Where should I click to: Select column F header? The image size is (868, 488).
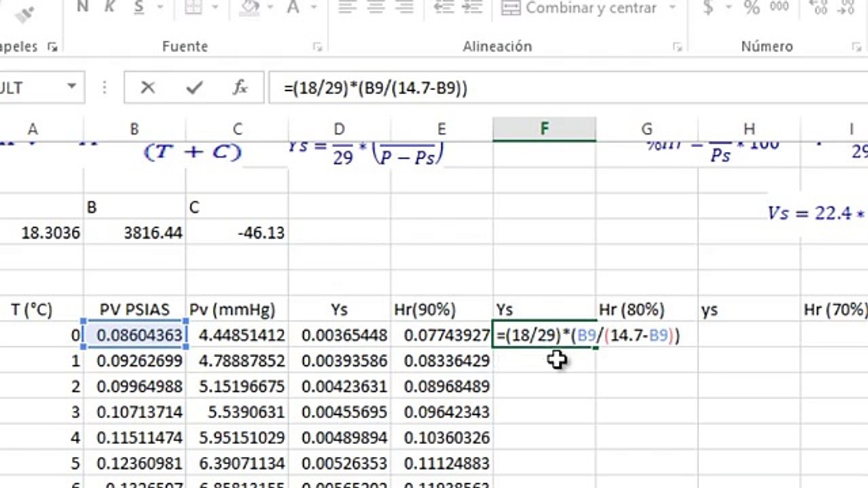(x=545, y=129)
